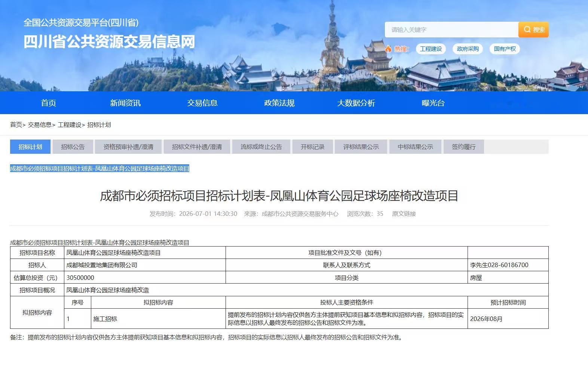Open the 政策法规 navigation item
This screenshot has height=367, width=588.
[x=279, y=103]
